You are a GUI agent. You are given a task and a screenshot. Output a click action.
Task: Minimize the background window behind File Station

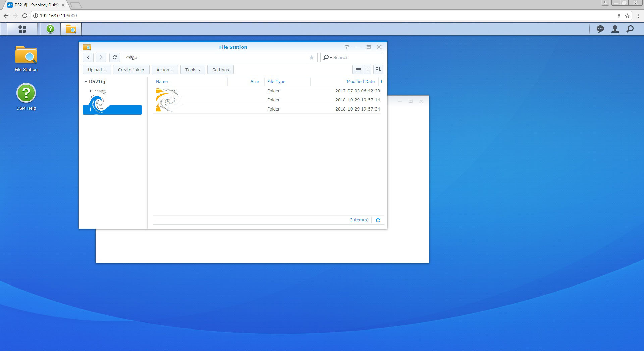pos(400,101)
